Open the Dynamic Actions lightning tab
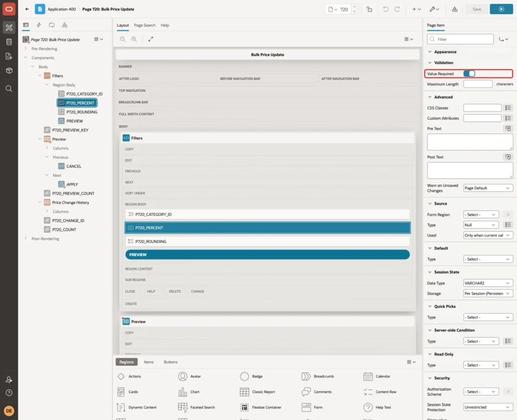517x420 pixels. click(38, 25)
